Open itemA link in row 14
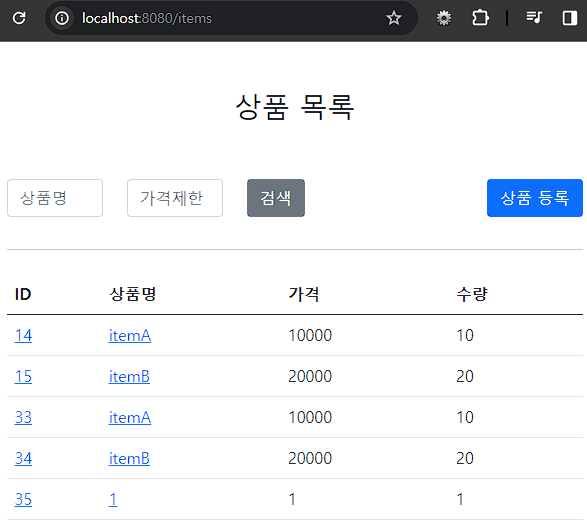 [x=130, y=335]
